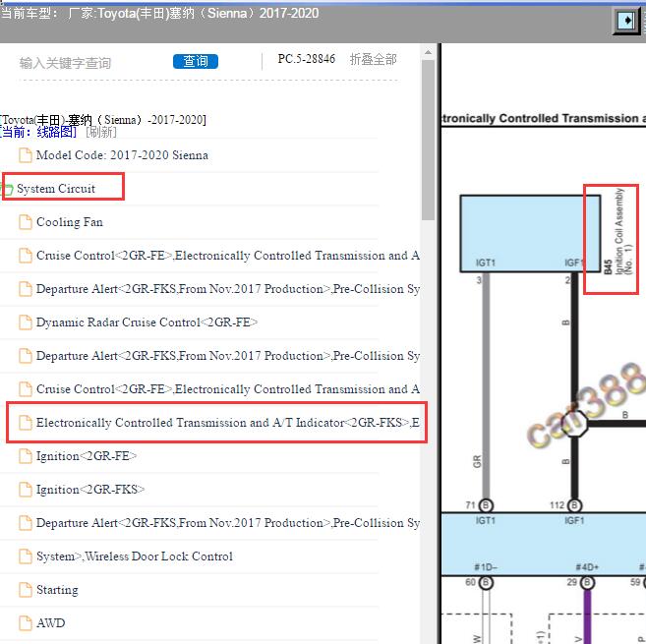646x644 pixels.
Task: Click the System Circuit folder icon
Action: click(x=7, y=189)
